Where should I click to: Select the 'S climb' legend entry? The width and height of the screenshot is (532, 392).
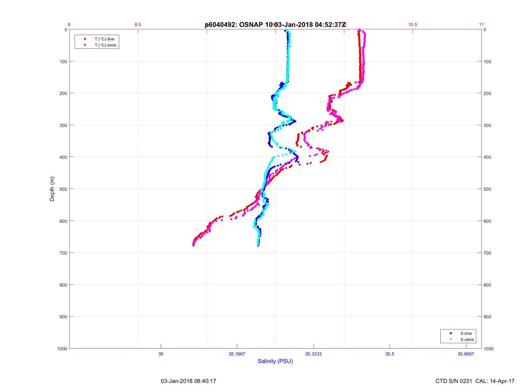click(467, 339)
